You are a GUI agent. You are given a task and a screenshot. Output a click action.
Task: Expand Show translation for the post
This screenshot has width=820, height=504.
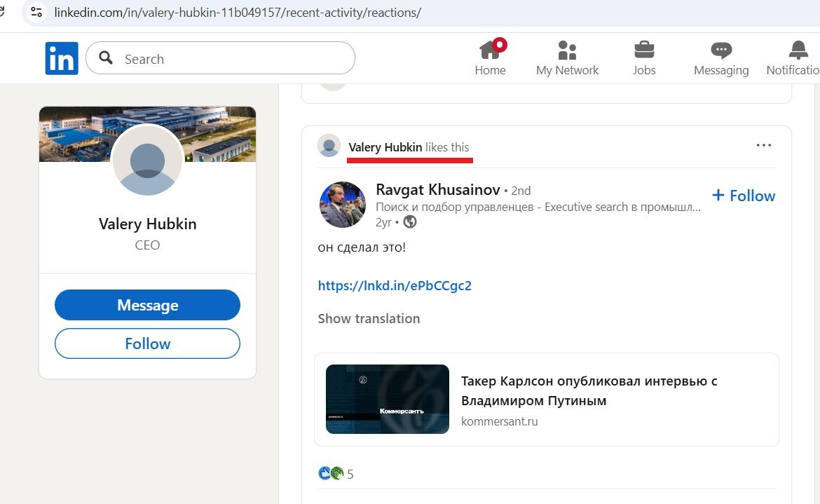(369, 318)
